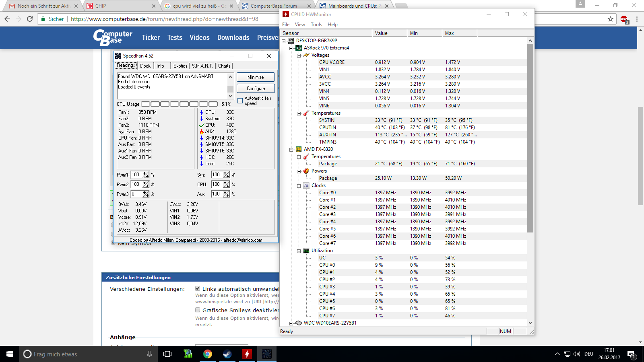Click the Pwm1 spin arrows in SpeedFan
This screenshot has width=644, height=362.
click(146, 175)
